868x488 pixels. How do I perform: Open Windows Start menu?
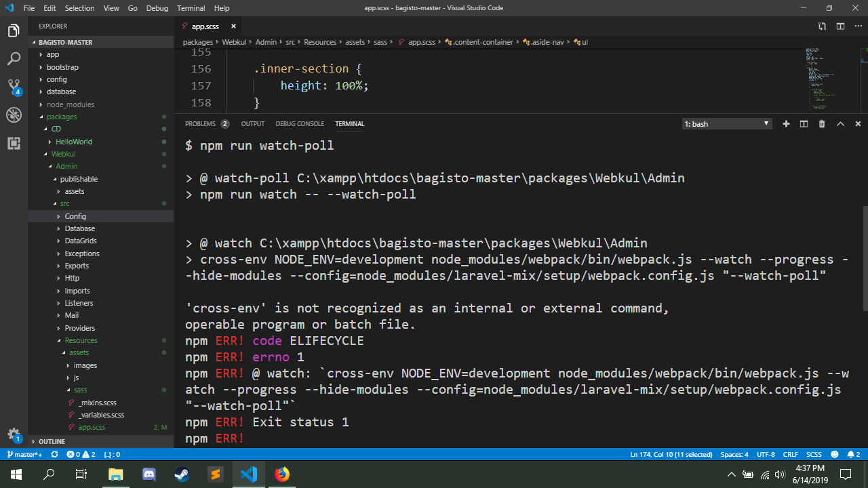(x=16, y=474)
